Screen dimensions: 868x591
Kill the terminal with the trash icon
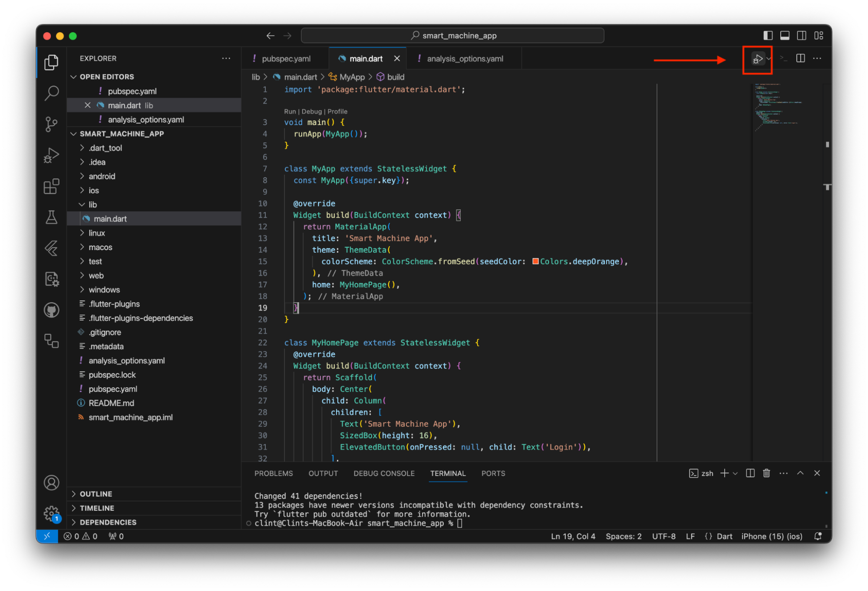[766, 473]
